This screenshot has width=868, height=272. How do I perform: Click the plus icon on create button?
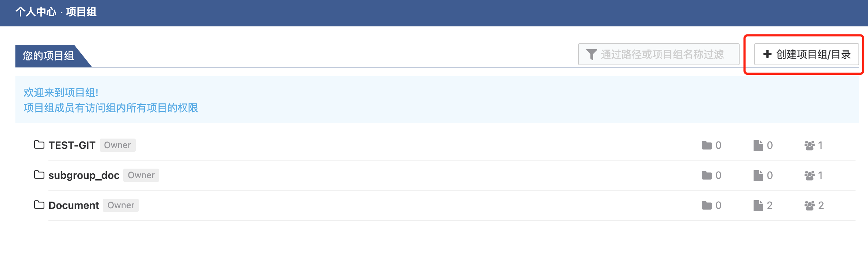click(767, 54)
